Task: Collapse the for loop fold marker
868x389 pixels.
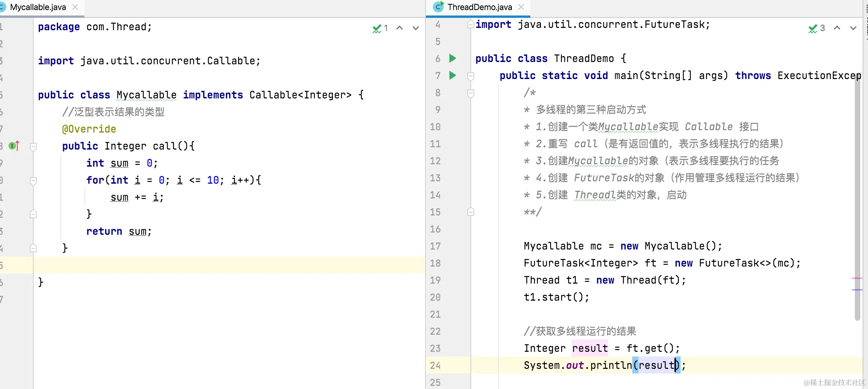Action: pos(33,181)
